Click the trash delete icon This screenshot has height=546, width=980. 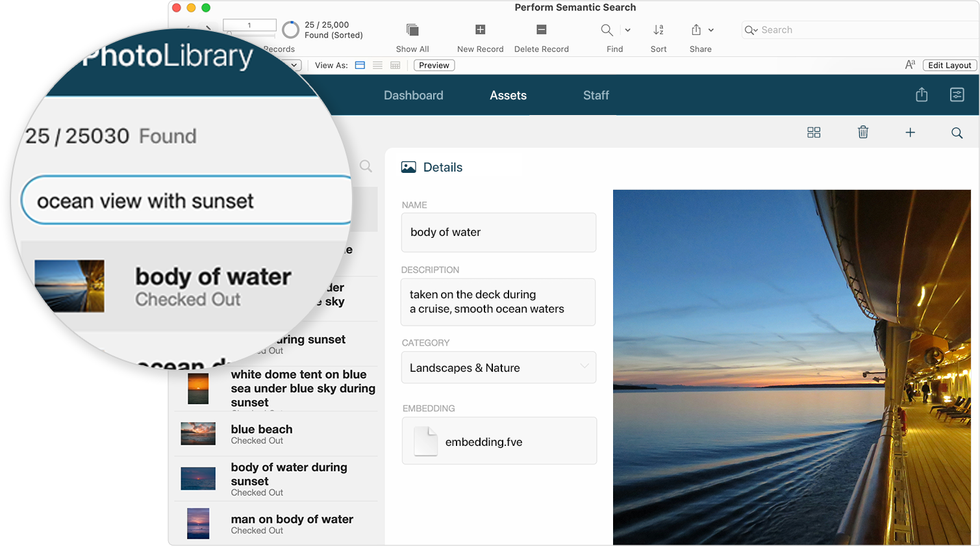pos(863,133)
